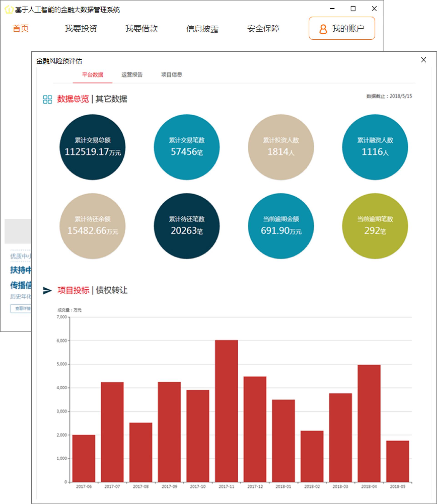Click the 累计交易总额 dark circle
437x504 pixels.
(x=92, y=147)
